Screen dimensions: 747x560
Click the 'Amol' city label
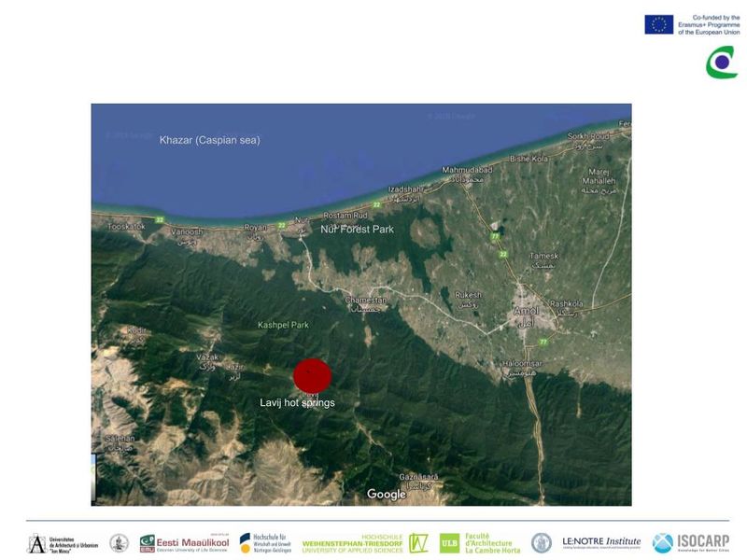click(x=527, y=311)
